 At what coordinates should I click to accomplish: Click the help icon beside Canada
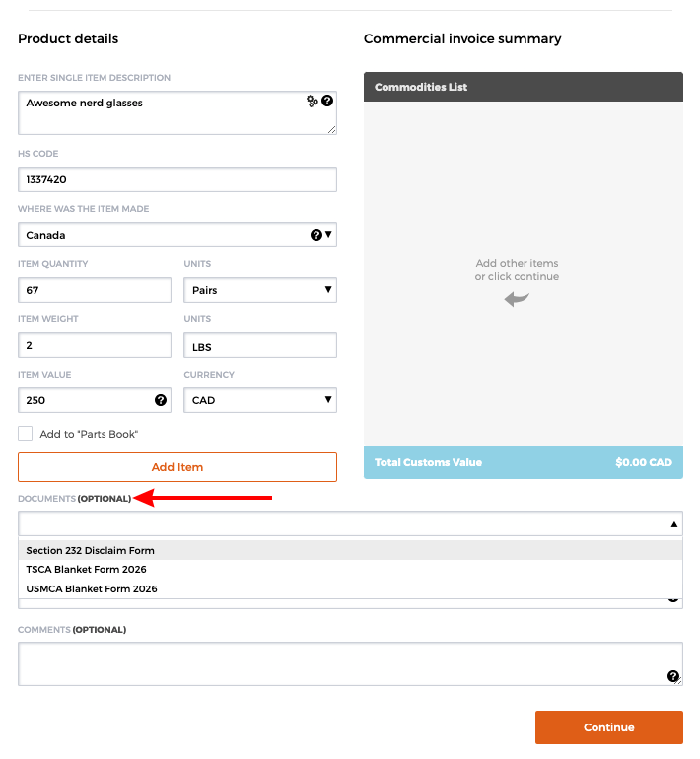pos(315,235)
